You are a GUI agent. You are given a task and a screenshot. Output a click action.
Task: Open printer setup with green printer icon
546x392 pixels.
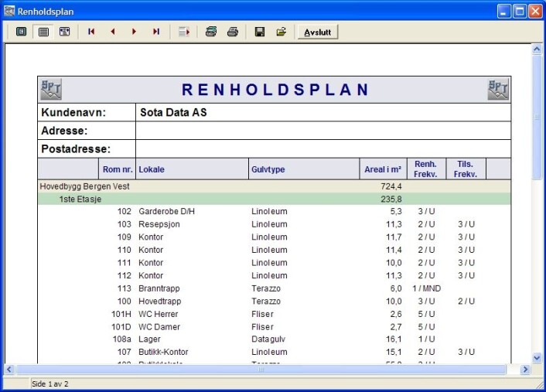(211, 32)
